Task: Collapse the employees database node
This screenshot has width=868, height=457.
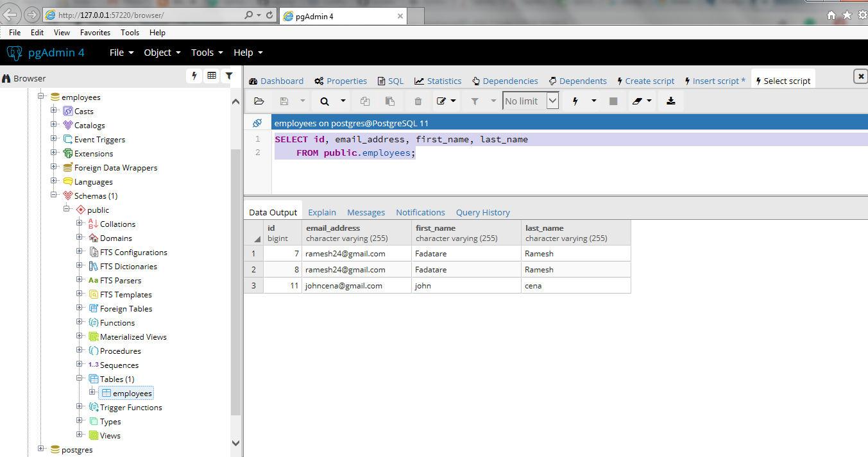Action: (41, 97)
